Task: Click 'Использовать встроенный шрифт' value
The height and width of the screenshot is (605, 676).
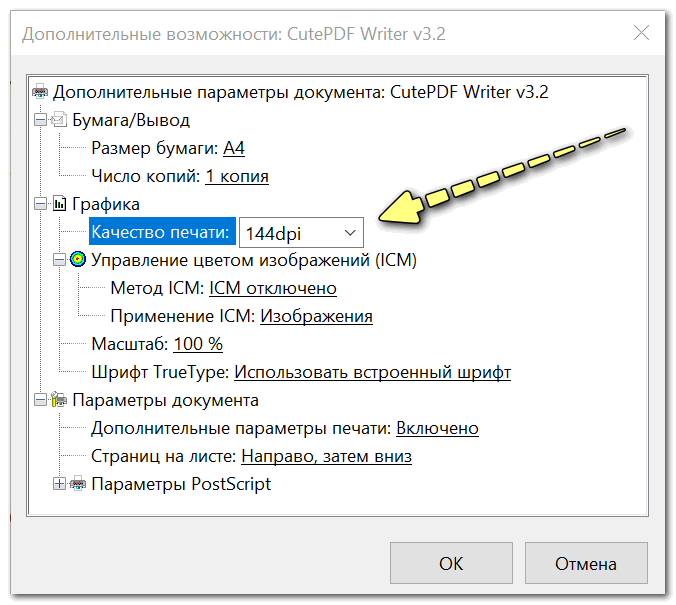Action: (372, 372)
